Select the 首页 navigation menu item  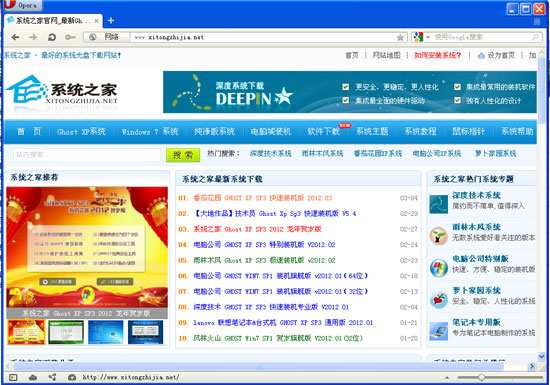coord(29,131)
